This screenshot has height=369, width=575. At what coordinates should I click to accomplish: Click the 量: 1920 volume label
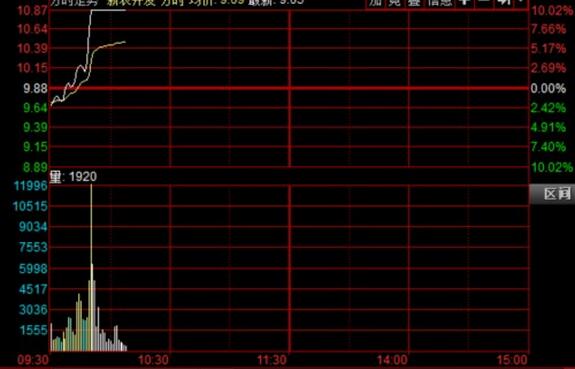tap(73, 177)
